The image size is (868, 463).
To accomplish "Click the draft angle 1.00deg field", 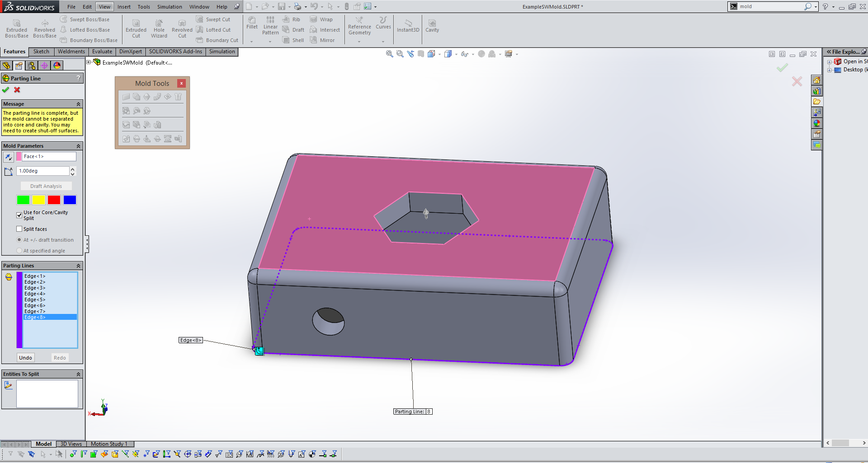I will coord(43,171).
